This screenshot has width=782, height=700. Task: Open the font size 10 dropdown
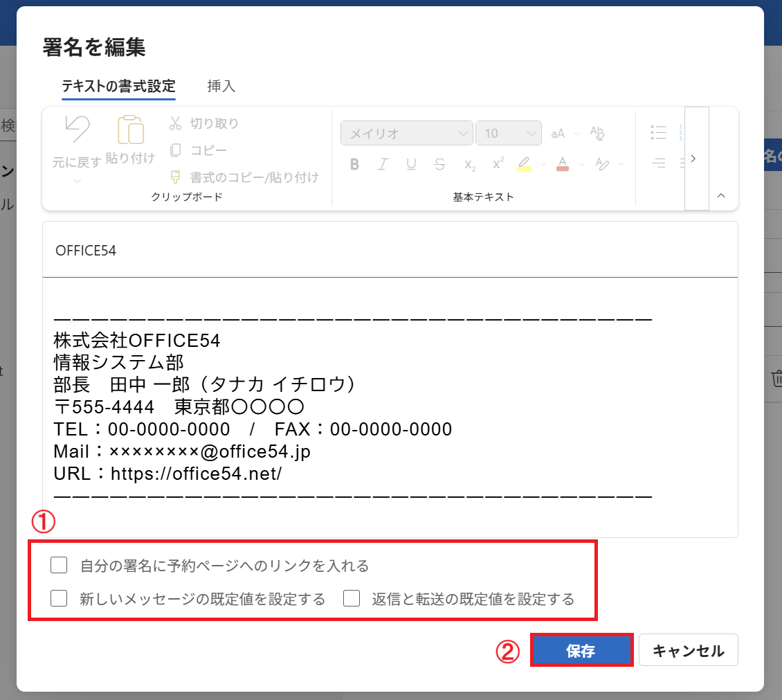tap(509, 133)
